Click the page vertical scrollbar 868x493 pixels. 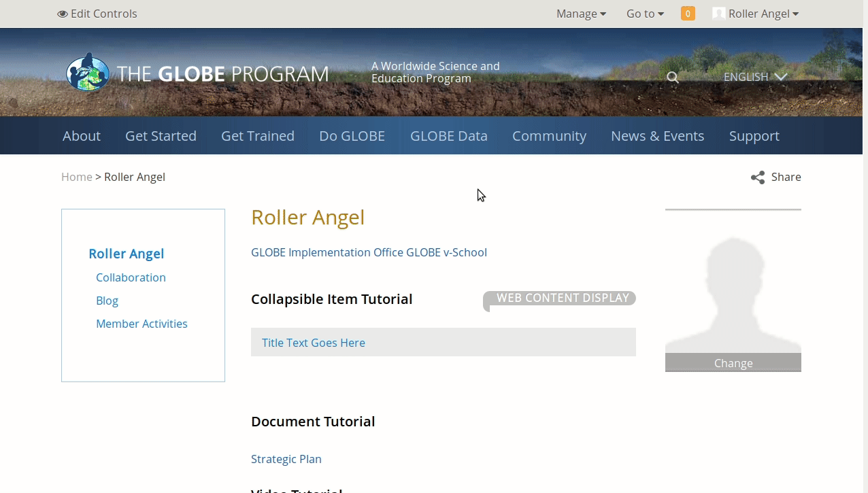click(865, 246)
